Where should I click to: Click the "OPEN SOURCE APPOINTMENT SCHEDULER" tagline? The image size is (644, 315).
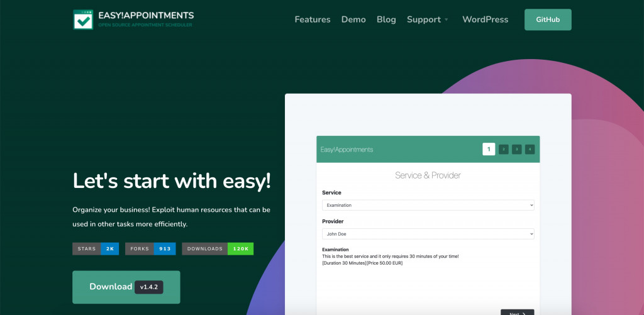[x=145, y=25]
